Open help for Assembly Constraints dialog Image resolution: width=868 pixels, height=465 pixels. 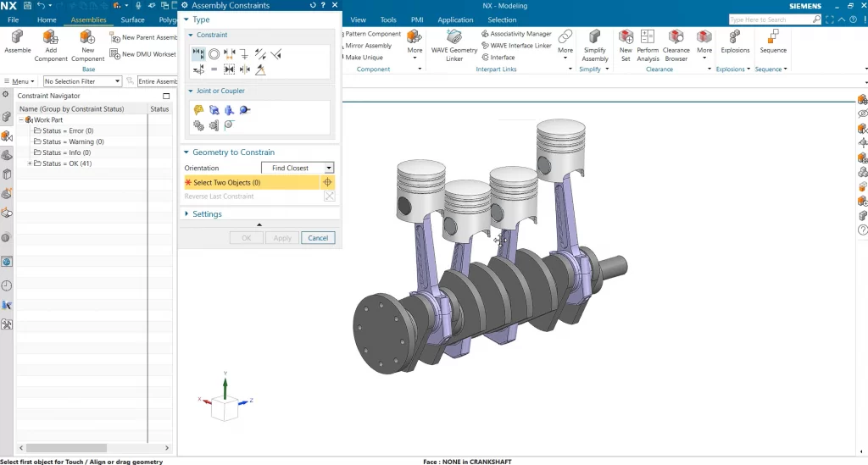pyautogui.click(x=323, y=5)
